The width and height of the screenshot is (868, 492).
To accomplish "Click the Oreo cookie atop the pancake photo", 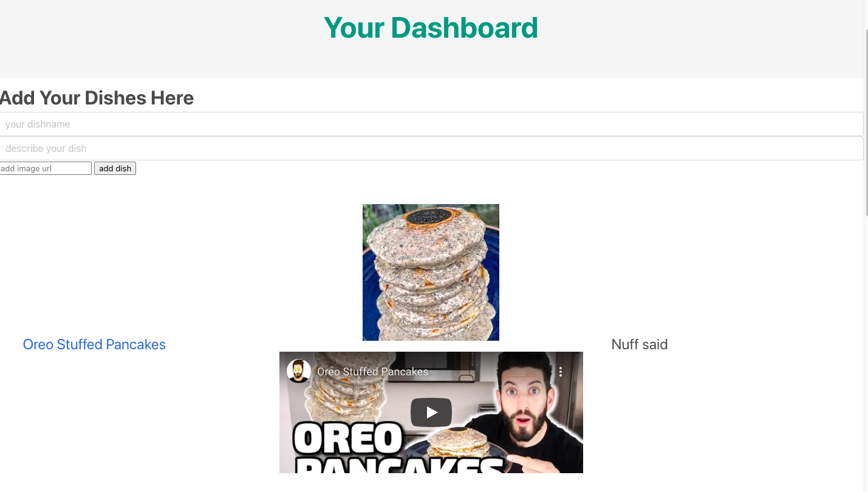I will (x=429, y=216).
